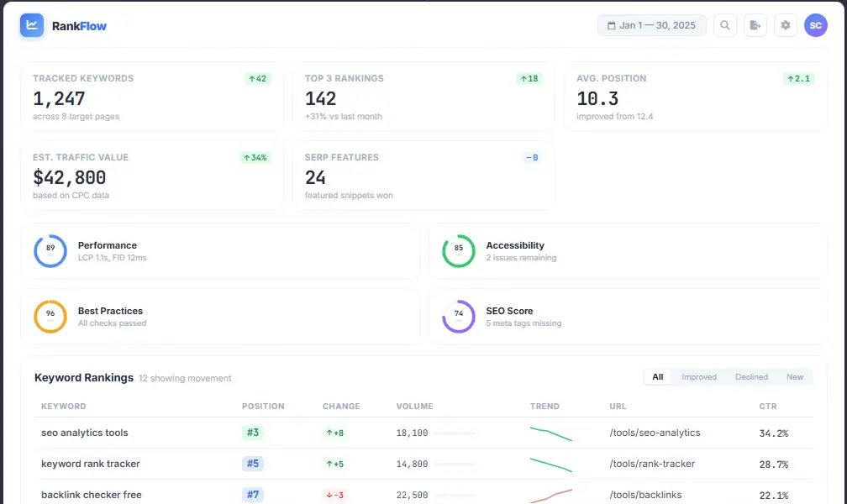Screen dimensions: 847x504
Task: Open search using the magnifier icon
Action: pyautogui.click(x=724, y=25)
